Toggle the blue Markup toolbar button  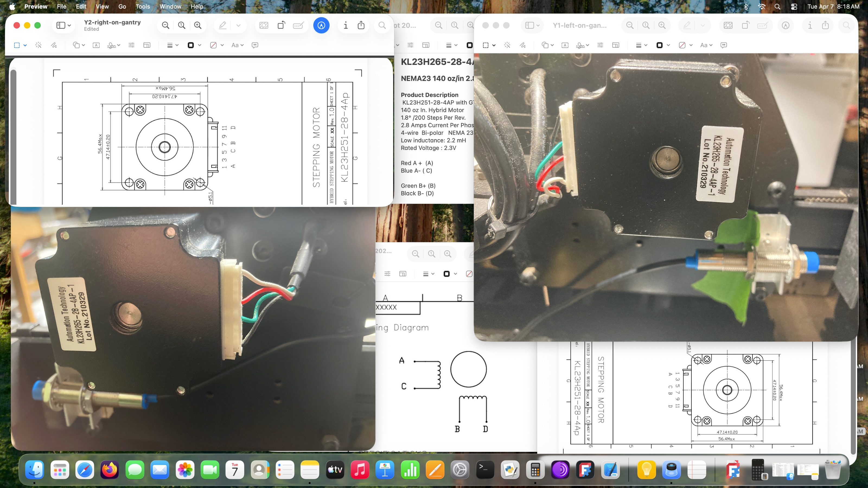(x=321, y=25)
